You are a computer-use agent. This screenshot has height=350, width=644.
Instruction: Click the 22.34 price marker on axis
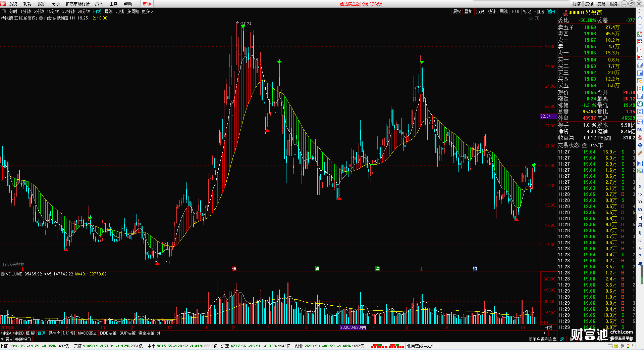click(x=548, y=116)
